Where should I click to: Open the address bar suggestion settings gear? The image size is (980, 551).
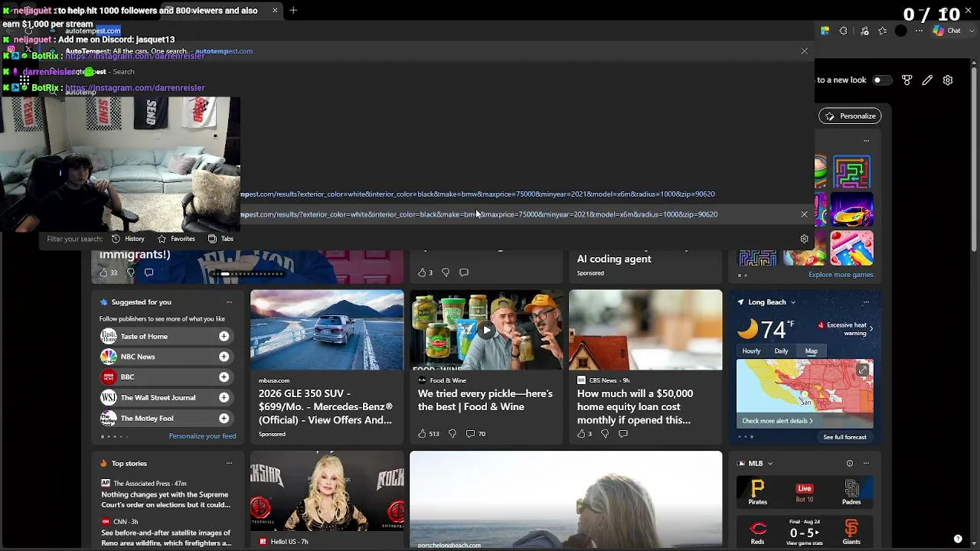(x=804, y=239)
